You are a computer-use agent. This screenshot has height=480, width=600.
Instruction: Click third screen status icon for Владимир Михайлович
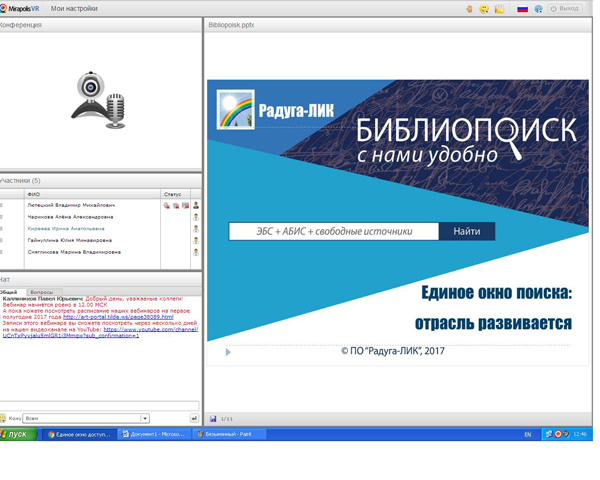pos(186,206)
